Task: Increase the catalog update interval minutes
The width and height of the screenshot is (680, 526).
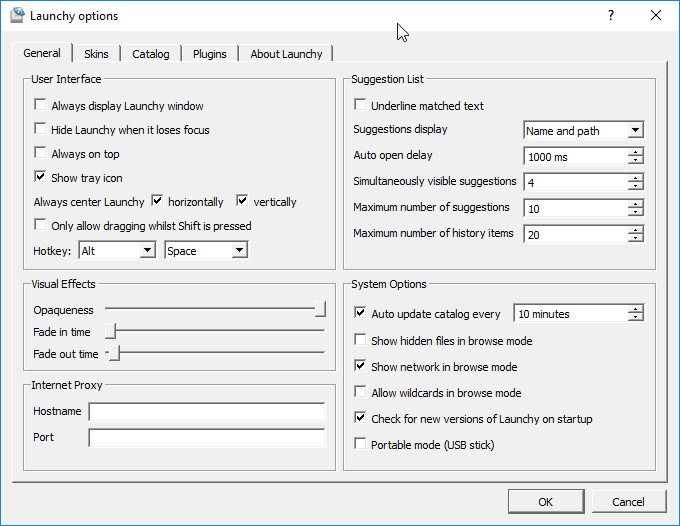Action: pos(636,309)
